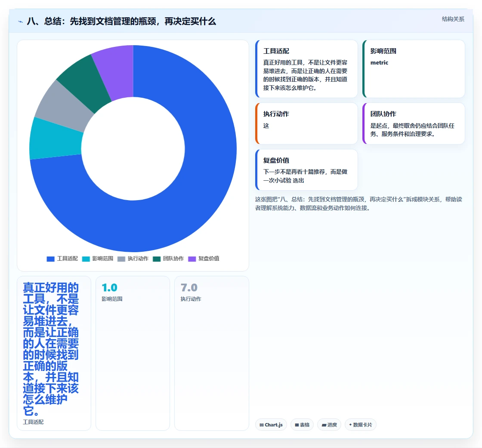This screenshot has height=448, width=482.
Task: Click the 工具适配 label under the large blue text
Action: pyautogui.click(x=33, y=422)
